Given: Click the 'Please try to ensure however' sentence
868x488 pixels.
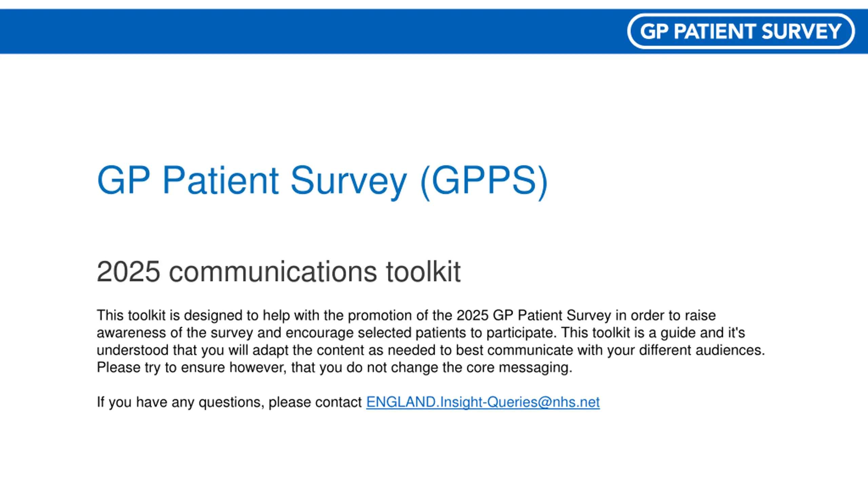Looking at the screenshot, I should (335, 368).
